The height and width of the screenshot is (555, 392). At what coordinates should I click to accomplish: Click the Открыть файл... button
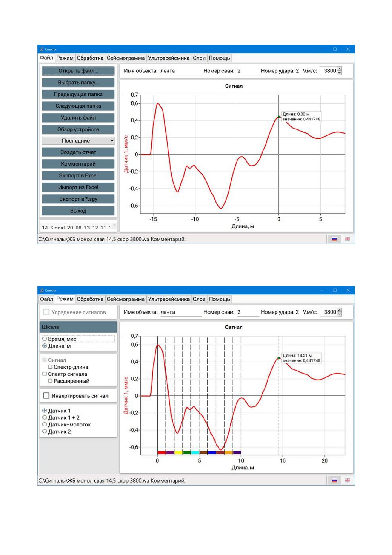pyautogui.click(x=78, y=71)
